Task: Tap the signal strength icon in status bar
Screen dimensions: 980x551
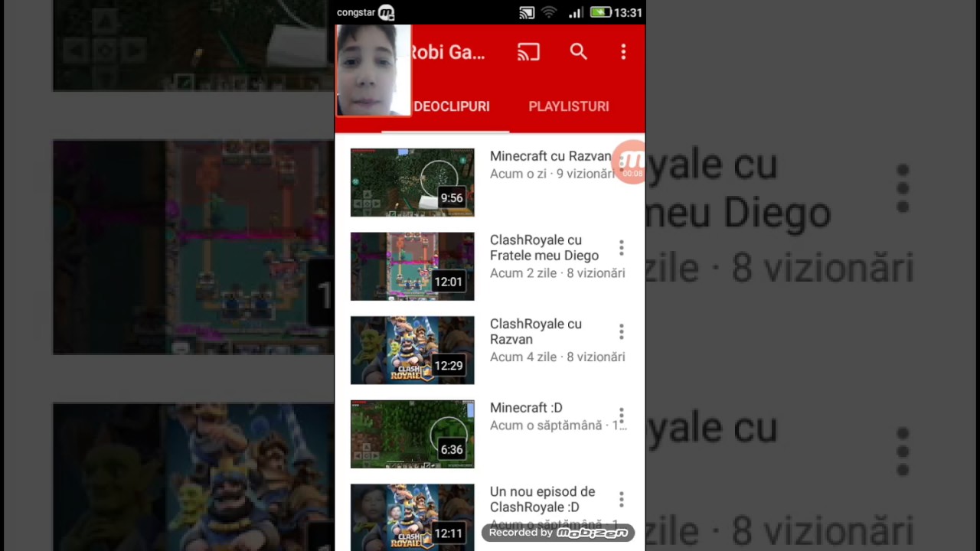Action: coord(575,12)
